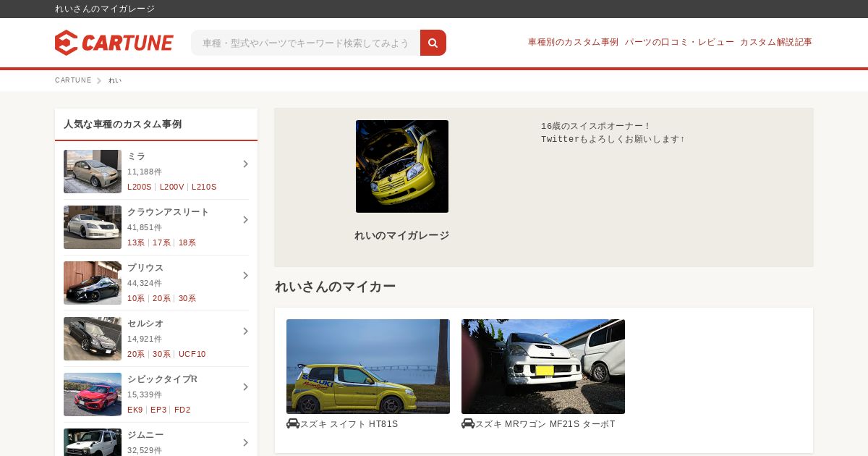This screenshot has height=456, width=868.
Task: Expand the ミラ row chevron
Action: point(245,164)
